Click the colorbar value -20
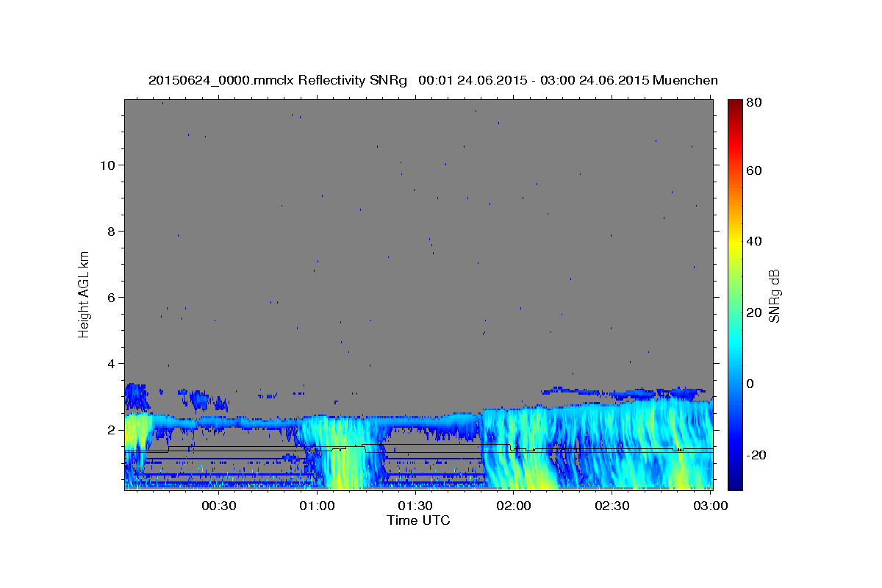This screenshot has height=588, width=882. click(756, 455)
